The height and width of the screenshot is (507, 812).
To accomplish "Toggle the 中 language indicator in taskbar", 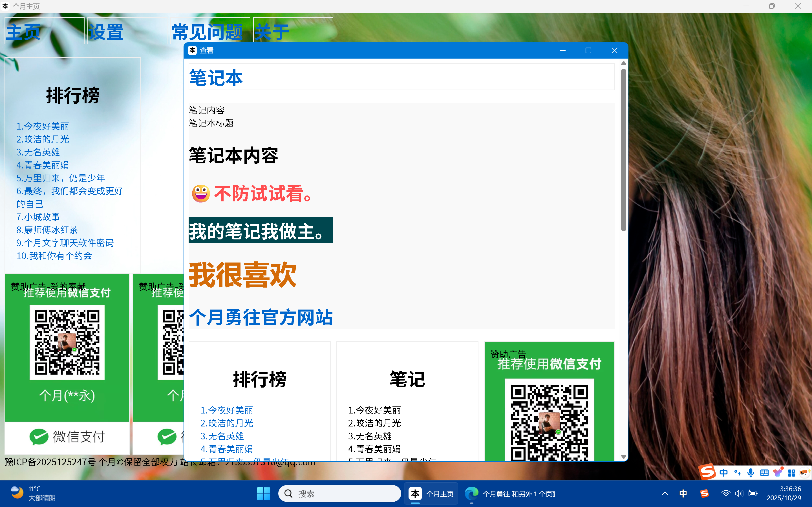I will pos(683,493).
